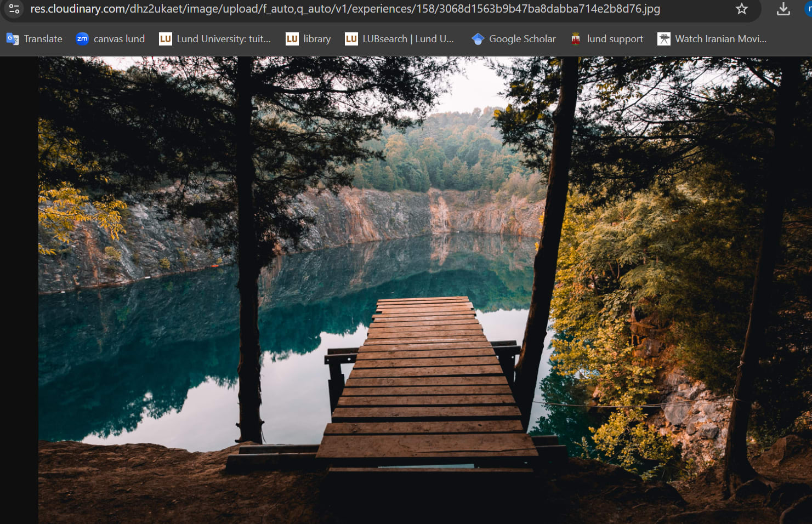Viewport: 812px width, 524px height.
Task: Click the Cloudinary image URL in address bar
Action: (345, 9)
